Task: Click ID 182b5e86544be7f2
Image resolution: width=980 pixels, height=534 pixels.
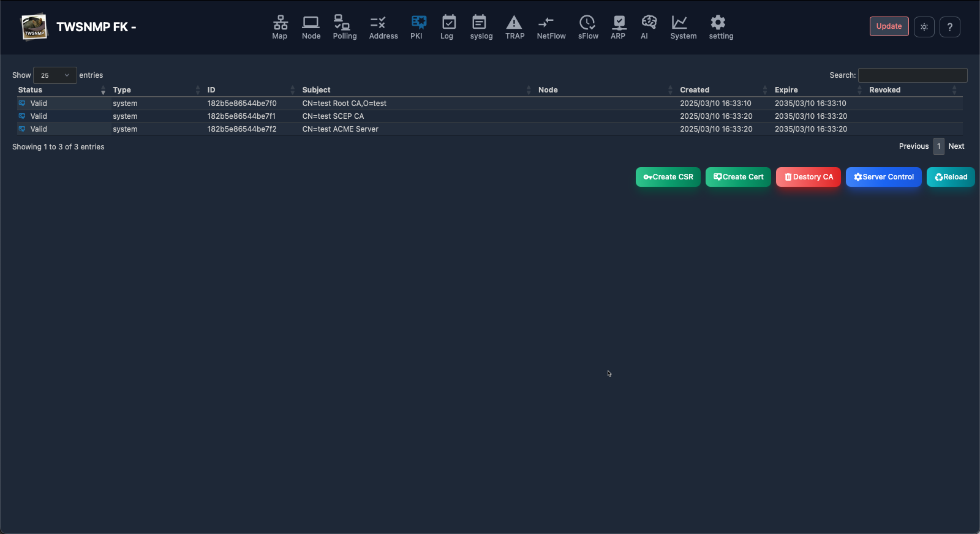Action: coord(242,129)
